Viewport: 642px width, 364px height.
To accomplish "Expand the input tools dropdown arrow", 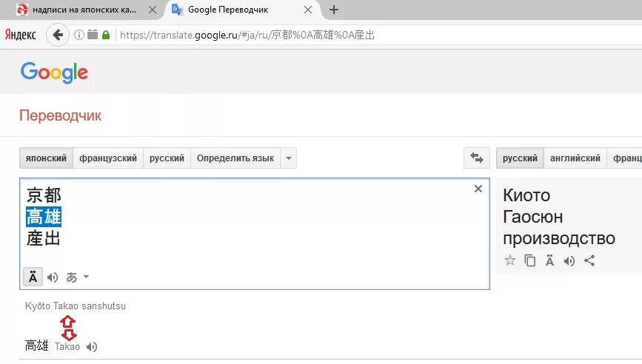I will coord(86,277).
